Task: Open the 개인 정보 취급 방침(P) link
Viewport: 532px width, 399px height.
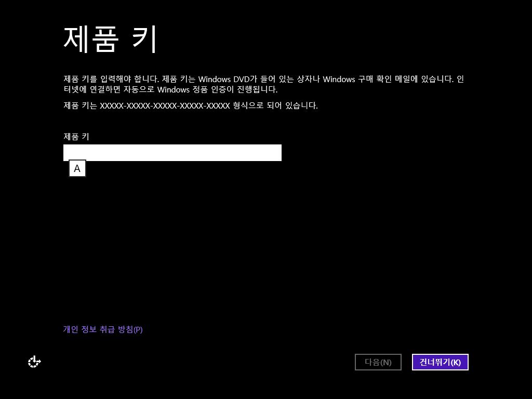Action: click(x=103, y=329)
